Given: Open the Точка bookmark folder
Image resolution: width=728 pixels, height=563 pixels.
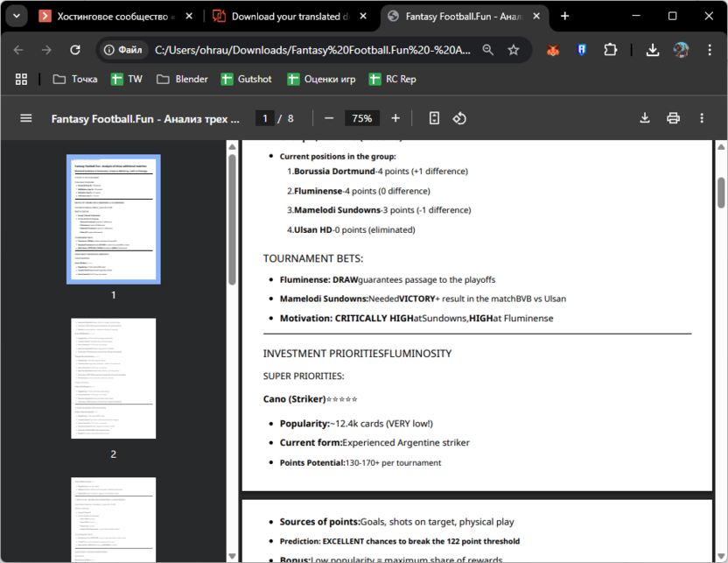Looking at the screenshot, I should (x=75, y=79).
